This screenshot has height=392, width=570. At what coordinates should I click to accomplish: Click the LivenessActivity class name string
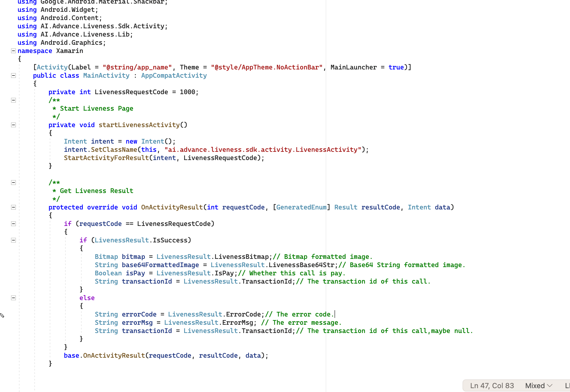(x=263, y=150)
